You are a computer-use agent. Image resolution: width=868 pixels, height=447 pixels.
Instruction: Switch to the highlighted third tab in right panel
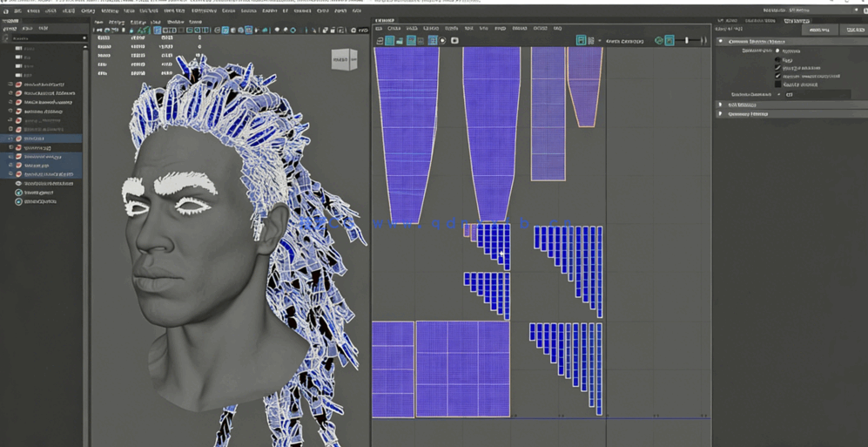click(796, 20)
